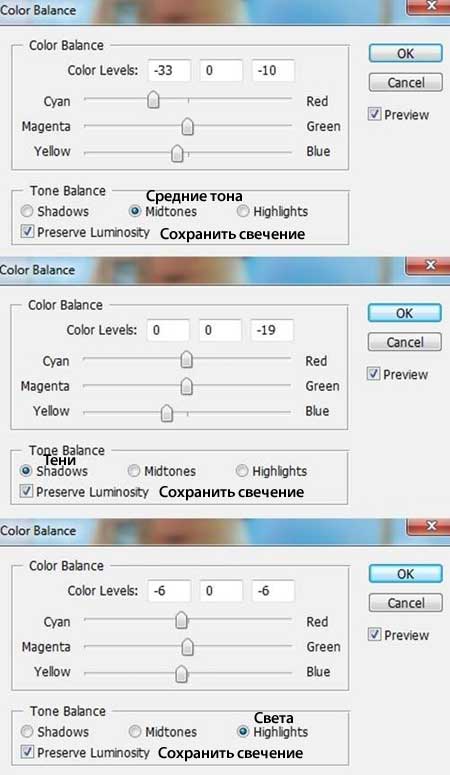Click Cyan-Red slider handle in top dialog
This screenshot has width=450, height=775.
pyautogui.click(x=153, y=99)
